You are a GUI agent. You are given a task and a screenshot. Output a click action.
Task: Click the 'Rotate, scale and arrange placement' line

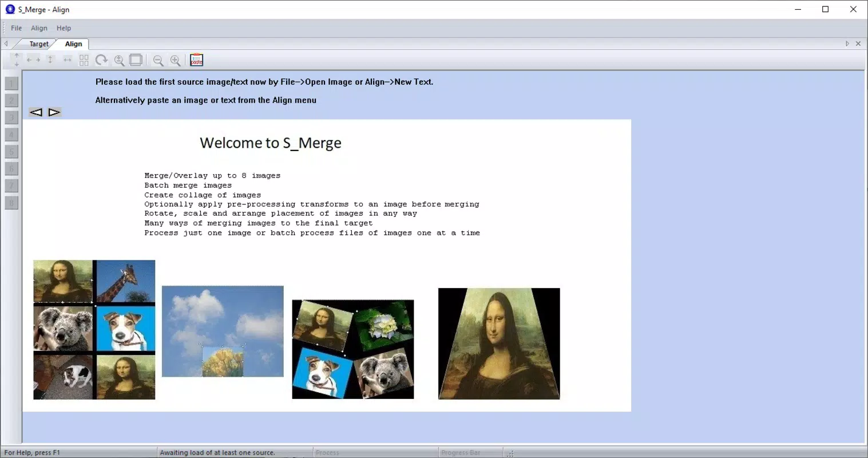(281, 214)
